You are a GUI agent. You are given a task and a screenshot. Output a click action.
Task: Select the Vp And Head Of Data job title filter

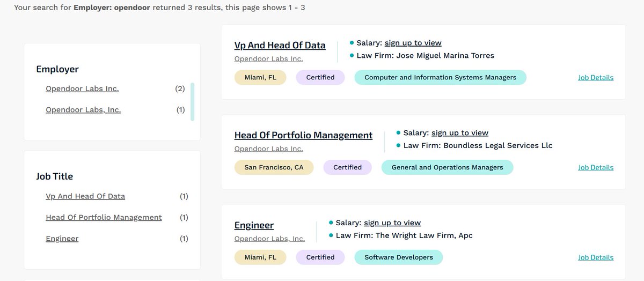point(85,196)
